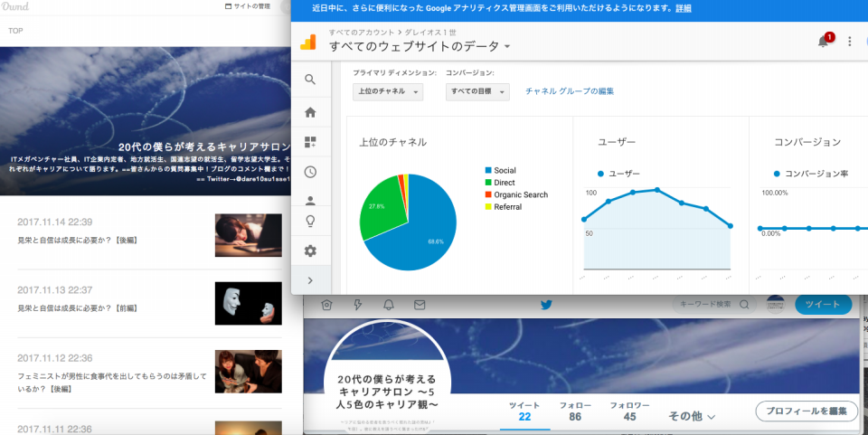Open post 見栄と自信は成長に必要か？【前編】
The height and width of the screenshot is (435, 868).
(78, 308)
